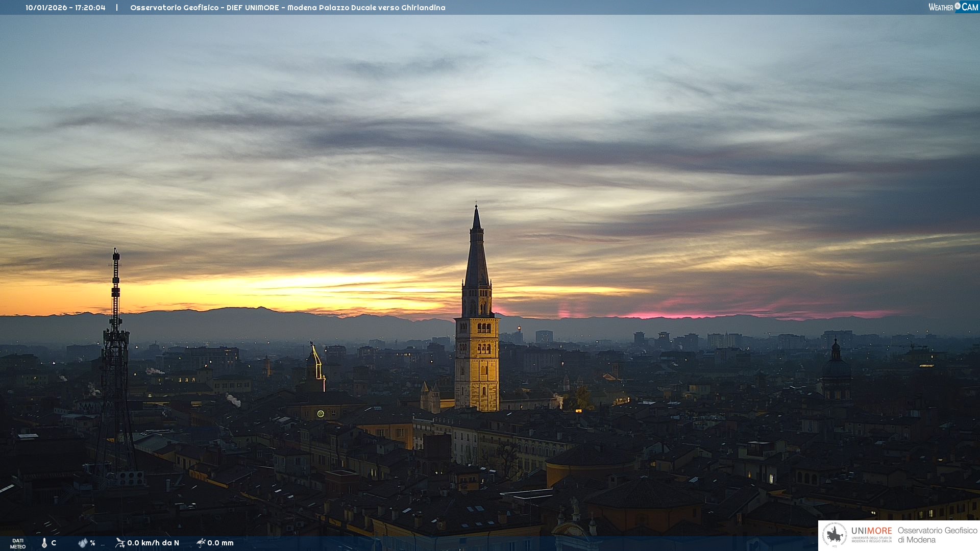The width and height of the screenshot is (980, 551).
Task: Click the WeatherCam logo
Action: point(953,7)
